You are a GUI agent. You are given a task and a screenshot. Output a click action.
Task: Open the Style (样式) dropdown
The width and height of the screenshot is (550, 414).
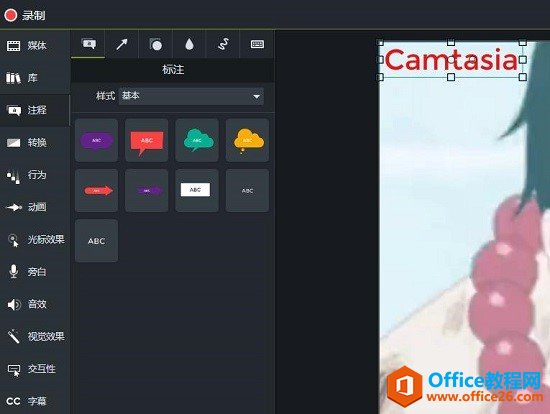(x=192, y=96)
